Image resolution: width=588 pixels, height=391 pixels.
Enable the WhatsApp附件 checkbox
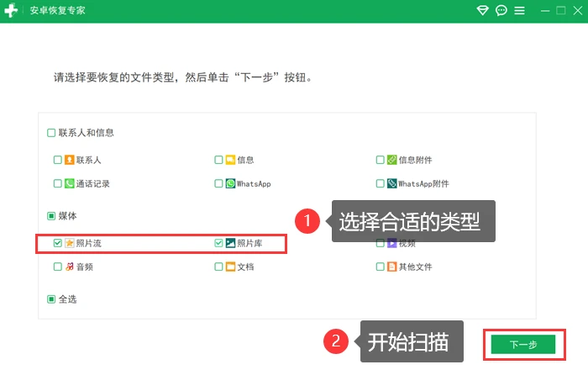381,183
